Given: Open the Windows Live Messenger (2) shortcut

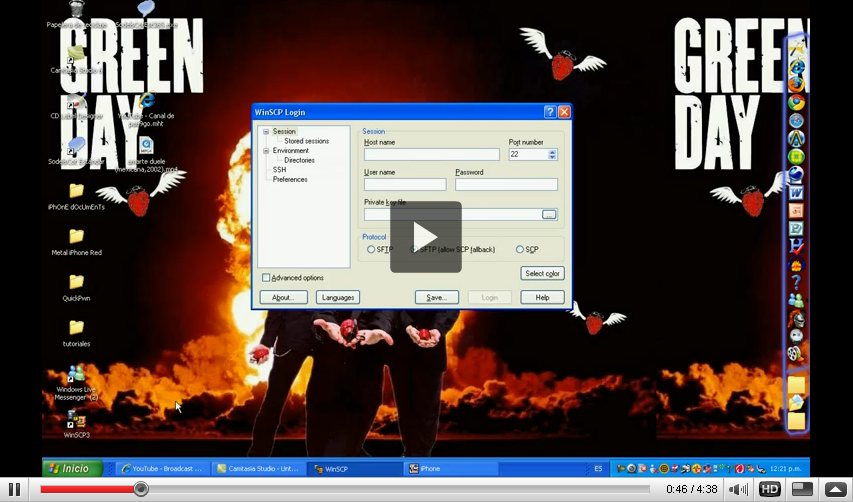Looking at the screenshot, I should pos(76,383).
